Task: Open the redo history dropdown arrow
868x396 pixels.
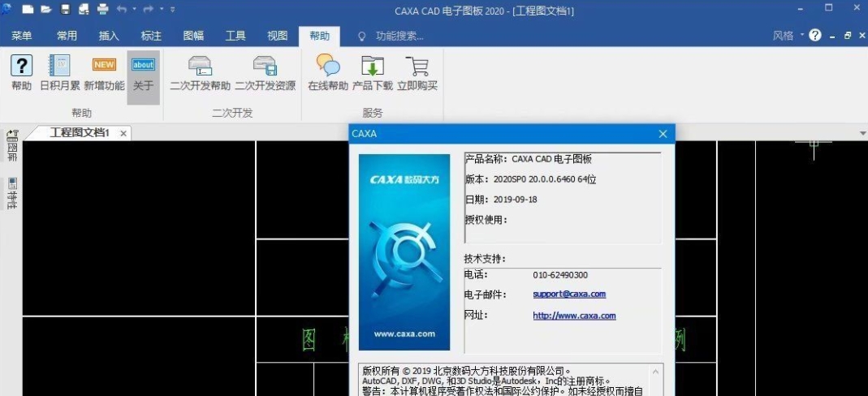Action: pyautogui.click(x=161, y=10)
